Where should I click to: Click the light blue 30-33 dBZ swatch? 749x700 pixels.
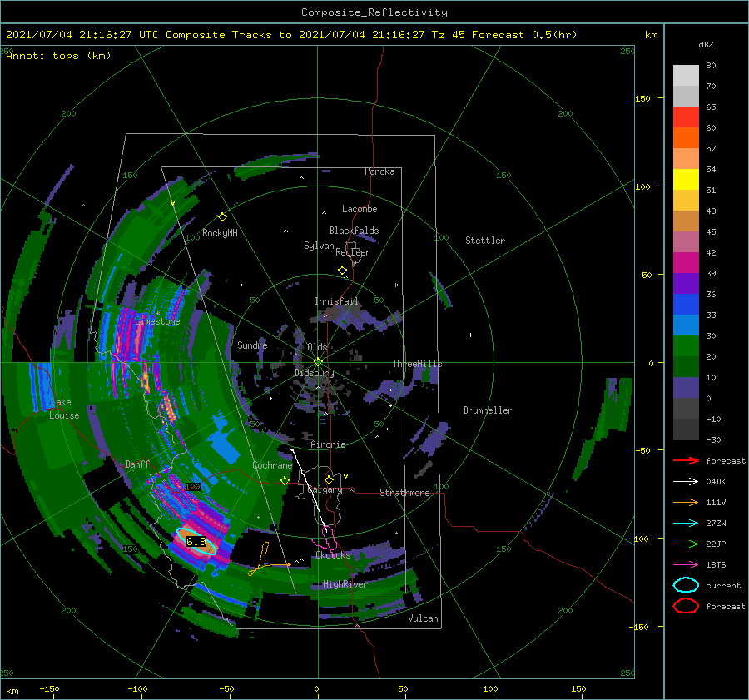686,325
